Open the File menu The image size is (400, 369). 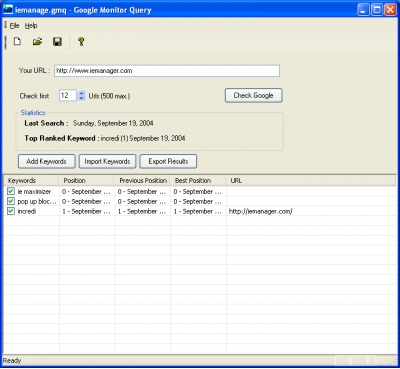14,26
